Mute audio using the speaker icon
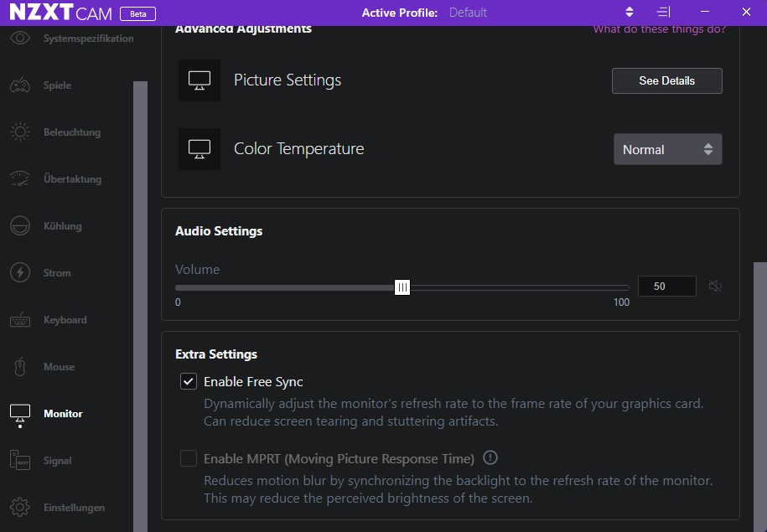 714,286
